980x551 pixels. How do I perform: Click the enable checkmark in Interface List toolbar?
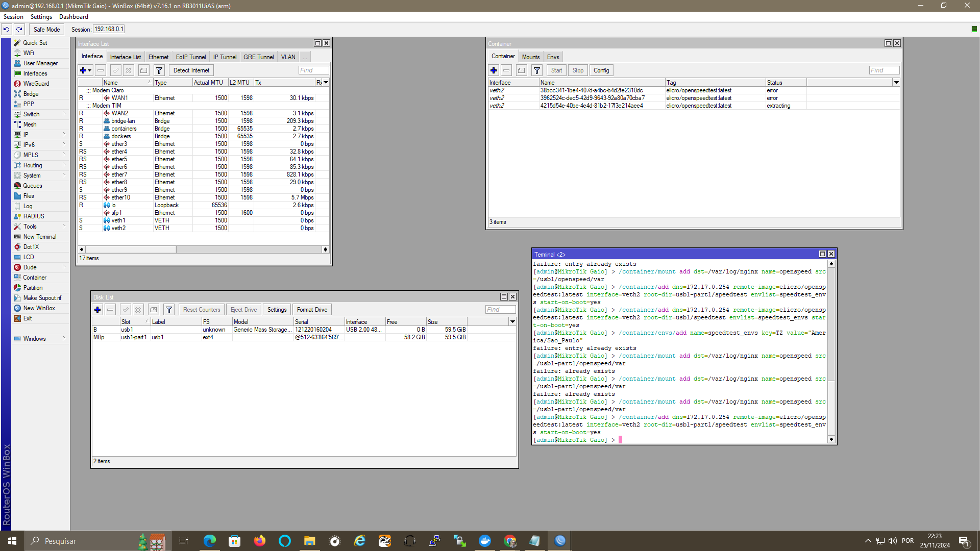115,70
